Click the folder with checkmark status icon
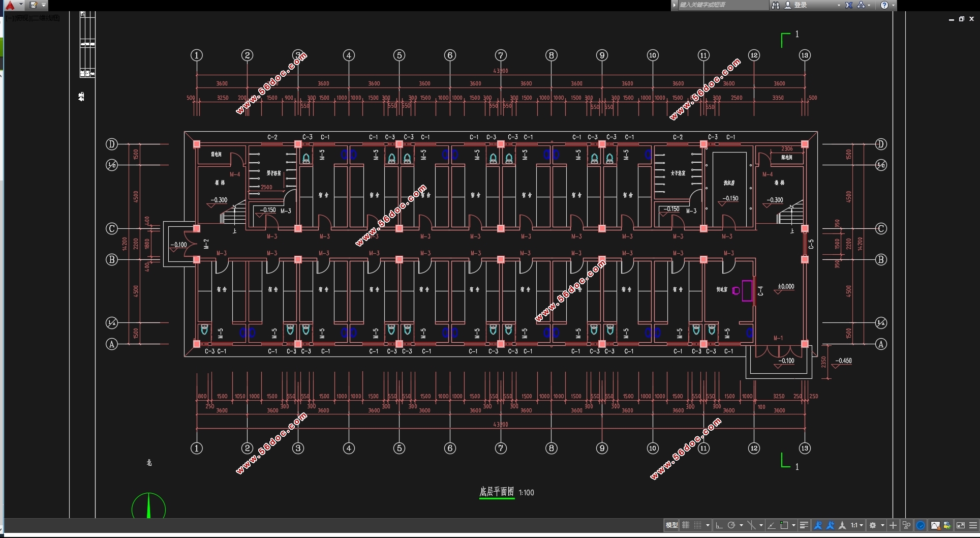 947,525
